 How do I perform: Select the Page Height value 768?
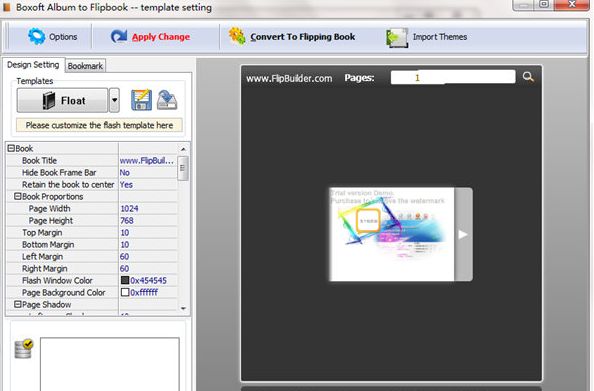click(148, 221)
